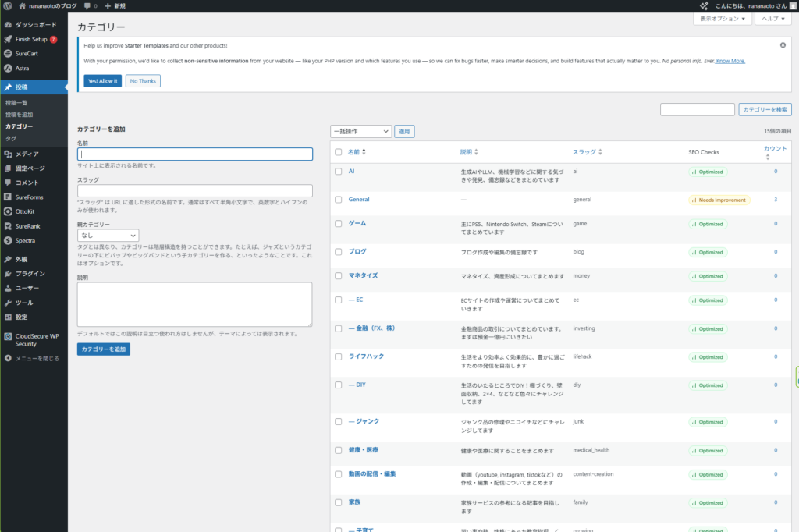799x532 pixels.
Task: Open the comments bubble icon in admin bar
Action: click(86, 5)
